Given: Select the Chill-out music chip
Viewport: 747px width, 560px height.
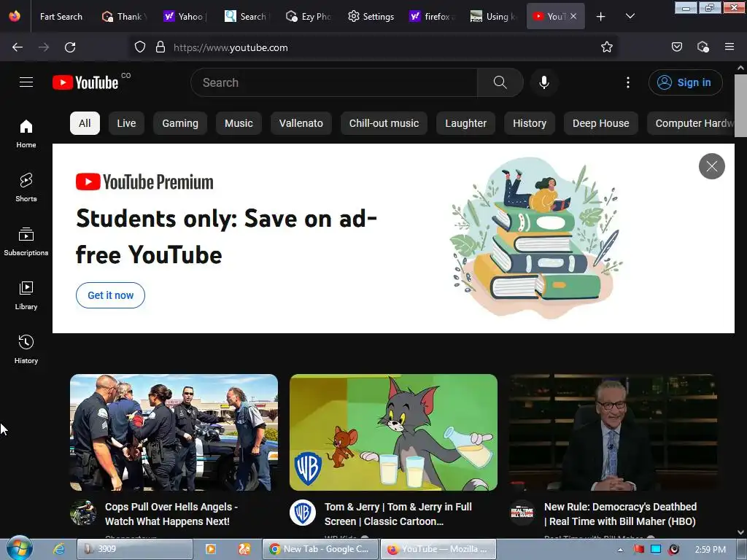Looking at the screenshot, I should 384,123.
